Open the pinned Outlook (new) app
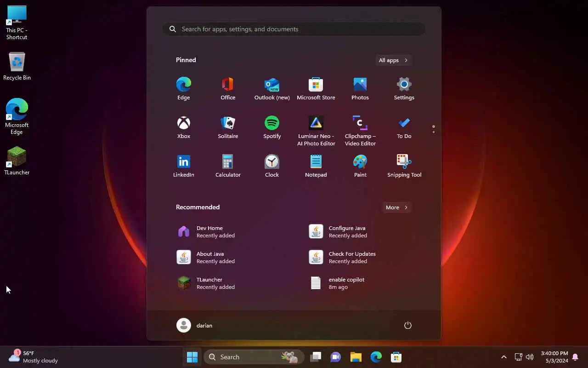The height and width of the screenshot is (368, 588). tap(272, 88)
